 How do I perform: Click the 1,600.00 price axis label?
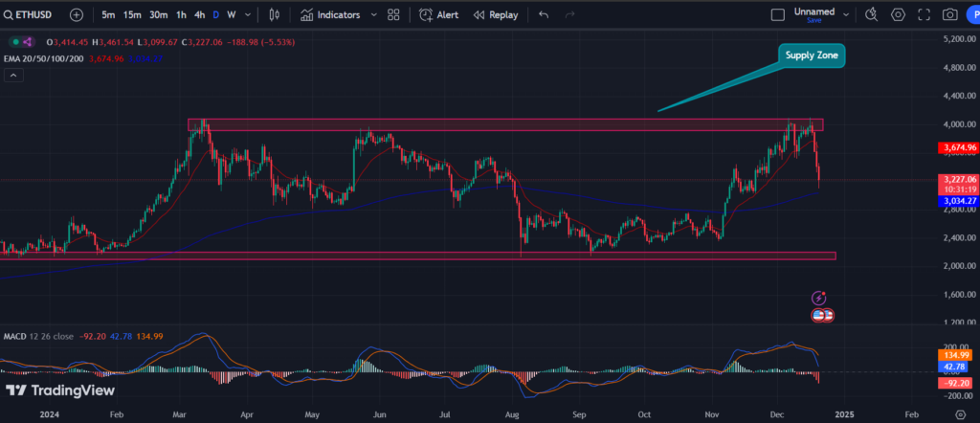pos(957,295)
